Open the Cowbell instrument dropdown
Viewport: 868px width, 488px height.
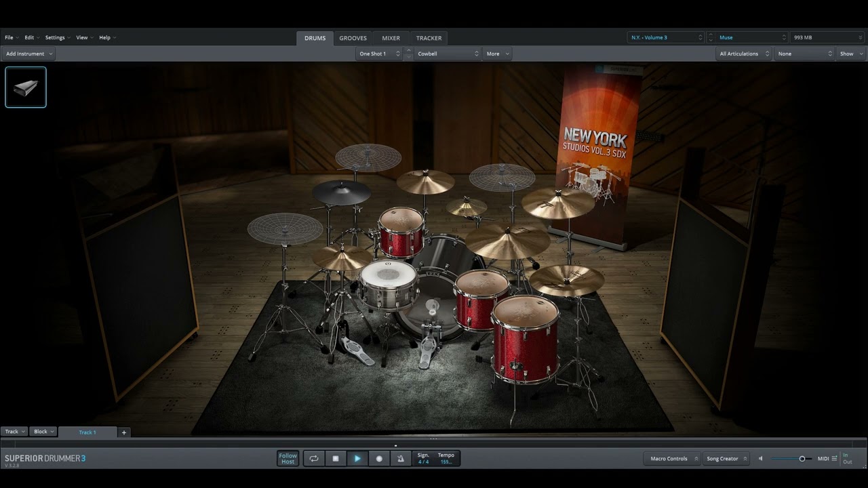pyautogui.click(x=448, y=54)
